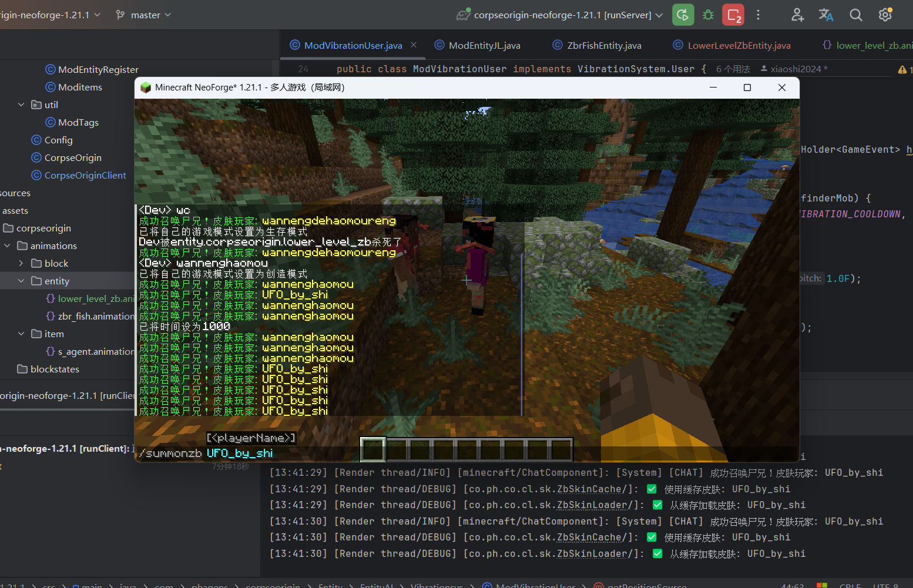Expand the block folder

pyautogui.click(x=21, y=263)
